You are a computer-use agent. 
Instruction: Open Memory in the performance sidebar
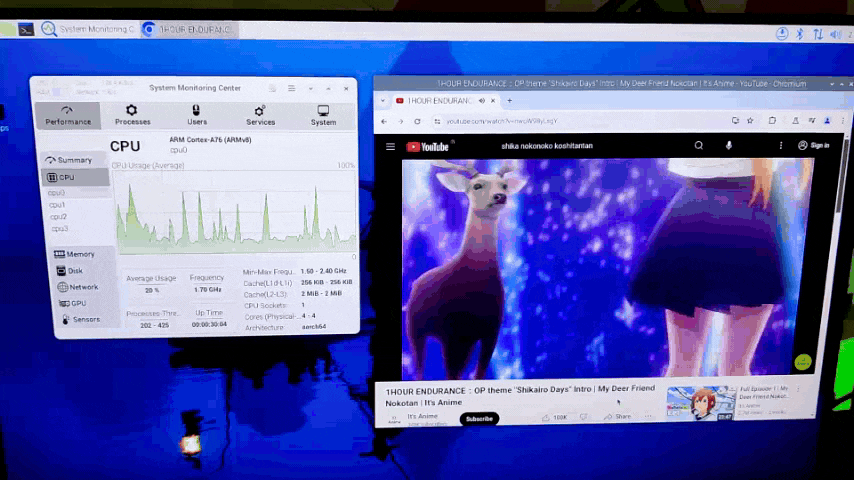tap(75, 254)
